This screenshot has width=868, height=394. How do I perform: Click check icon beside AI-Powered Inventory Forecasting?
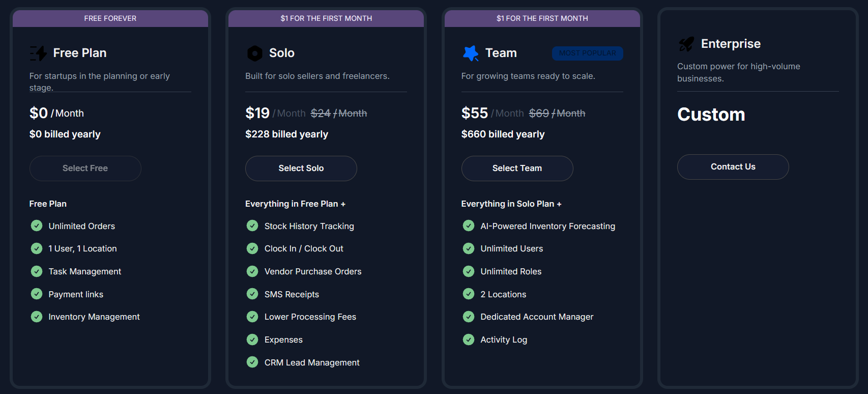pyautogui.click(x=469, y=226)
